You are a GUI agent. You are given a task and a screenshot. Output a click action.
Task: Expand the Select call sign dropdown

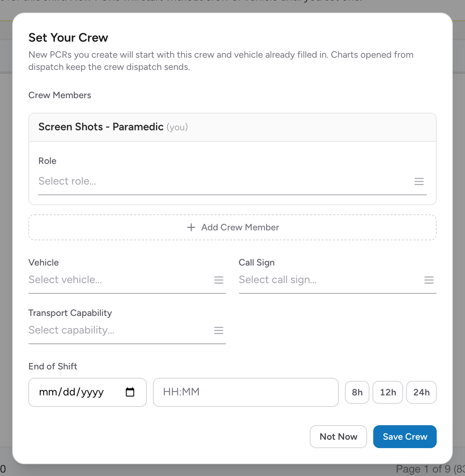338,280
